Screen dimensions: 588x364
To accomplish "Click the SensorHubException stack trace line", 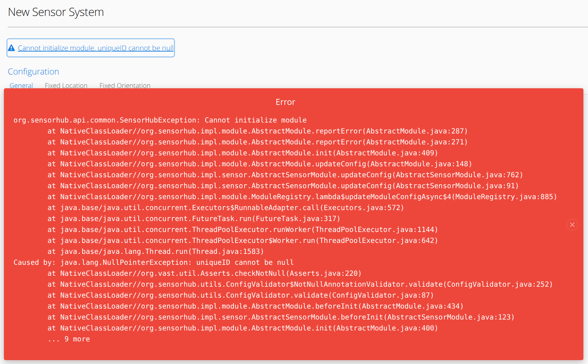I will [160, 120].
